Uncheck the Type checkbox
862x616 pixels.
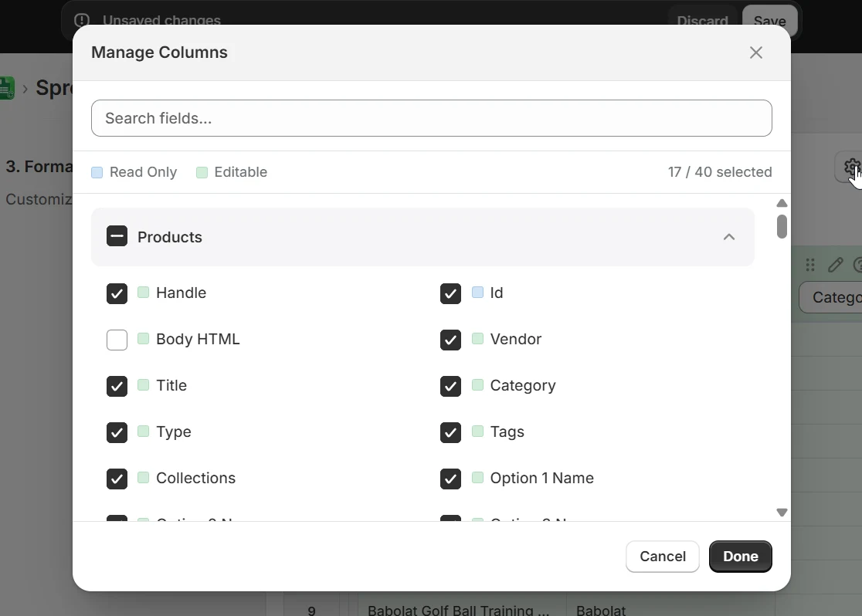[x=117, y=432]
